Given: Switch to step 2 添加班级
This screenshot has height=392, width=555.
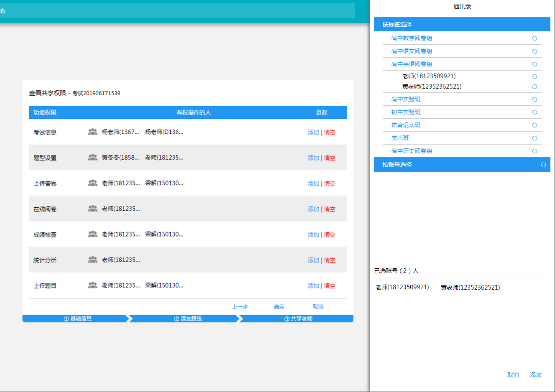Looking at the screenshot, I should [x=188, y=318].
